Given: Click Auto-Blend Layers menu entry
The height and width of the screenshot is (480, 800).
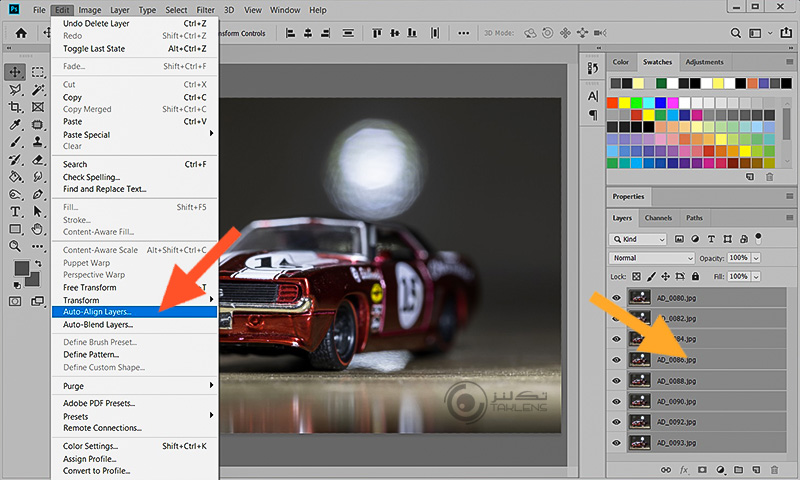Looking at the screenshot, I should (x=98, y=325).
